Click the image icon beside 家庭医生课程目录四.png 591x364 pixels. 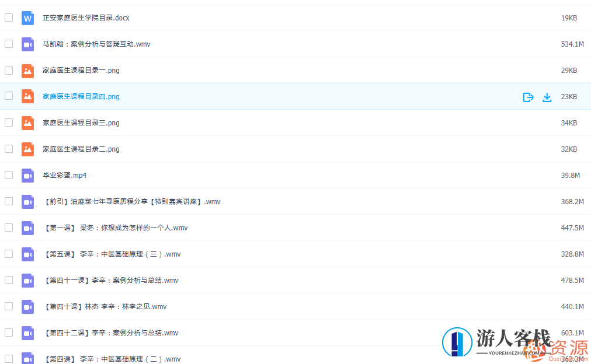click(27, 96)
